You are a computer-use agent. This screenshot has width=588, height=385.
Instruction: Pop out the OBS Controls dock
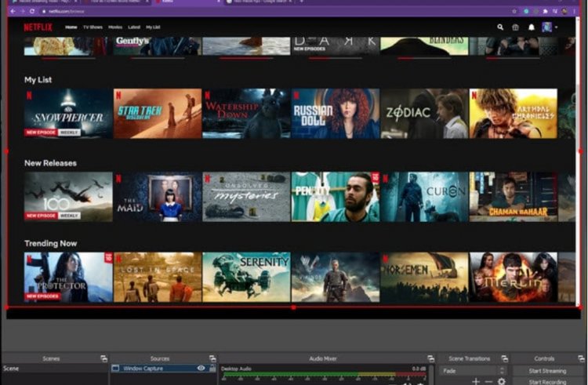[581, 359]
